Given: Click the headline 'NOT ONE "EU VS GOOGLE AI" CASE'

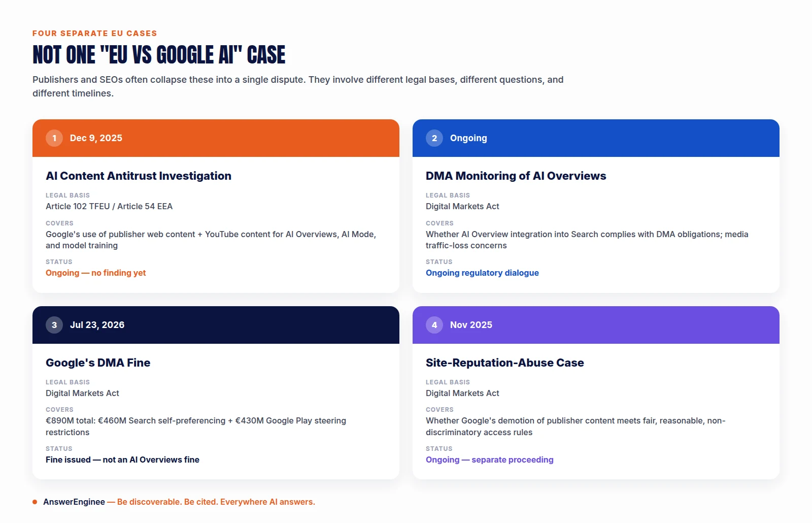Looking at the screenshot, I should coord(159,55).
